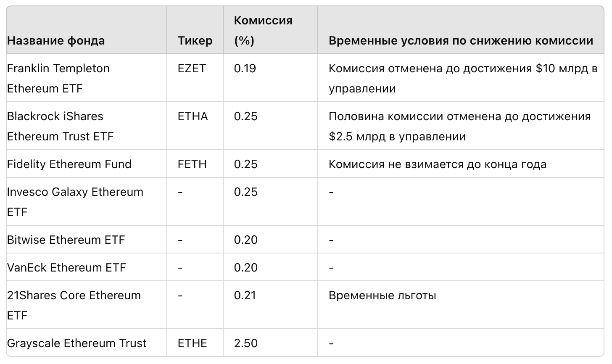
Task: Click the Bitwise Ethereum ETF name cell
Action: coord(66,240)
